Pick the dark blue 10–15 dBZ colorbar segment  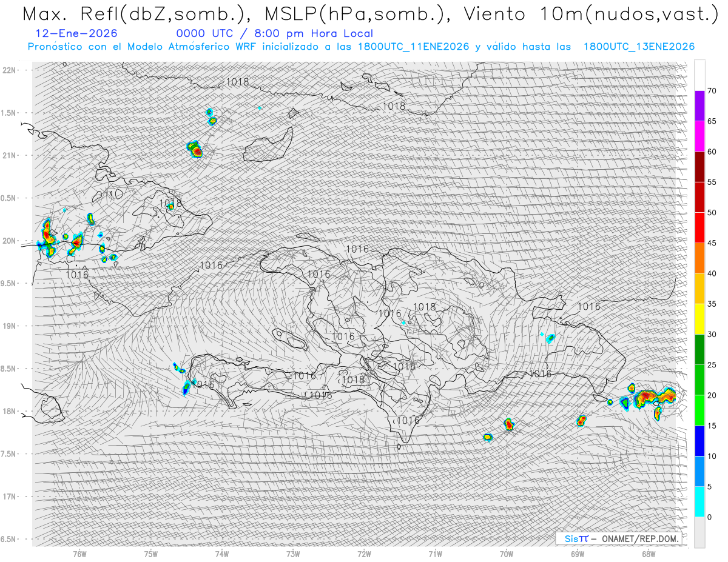tap(699, 441)
